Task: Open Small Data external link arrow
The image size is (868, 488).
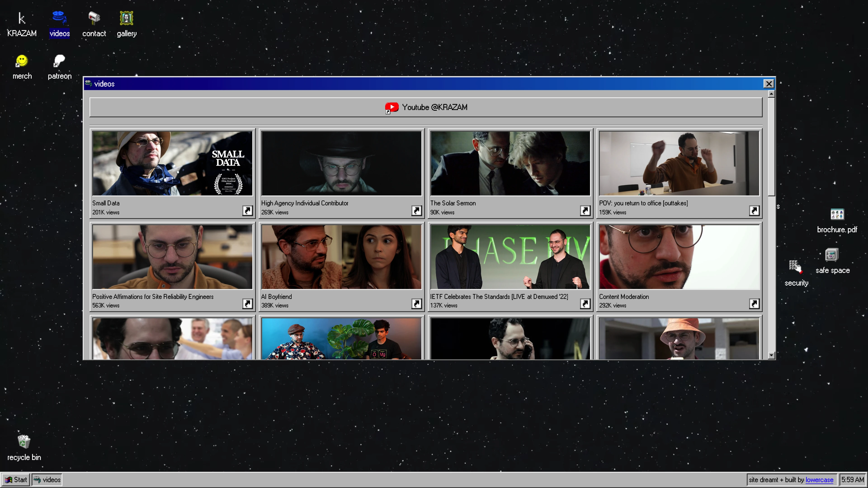Action: coord(247,211)
